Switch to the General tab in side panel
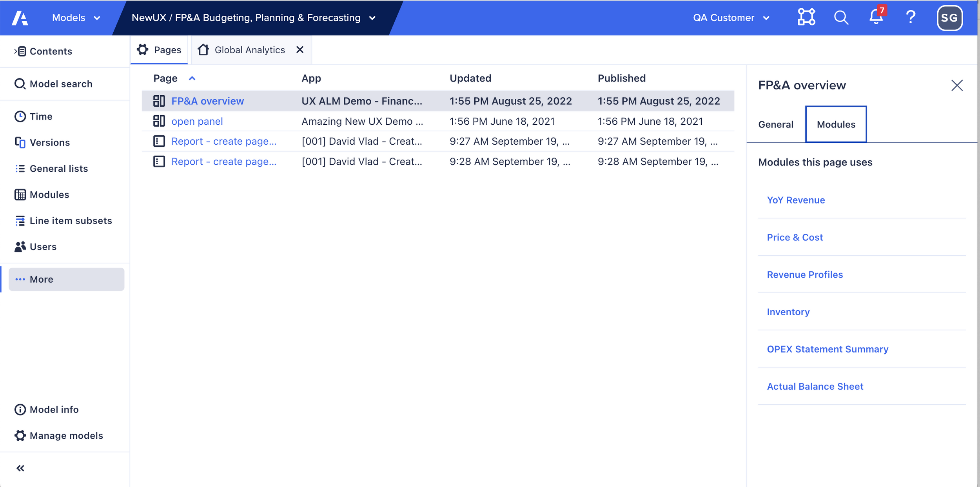The image size is (980, 487). pyautogui.click(x=775, y=124)
